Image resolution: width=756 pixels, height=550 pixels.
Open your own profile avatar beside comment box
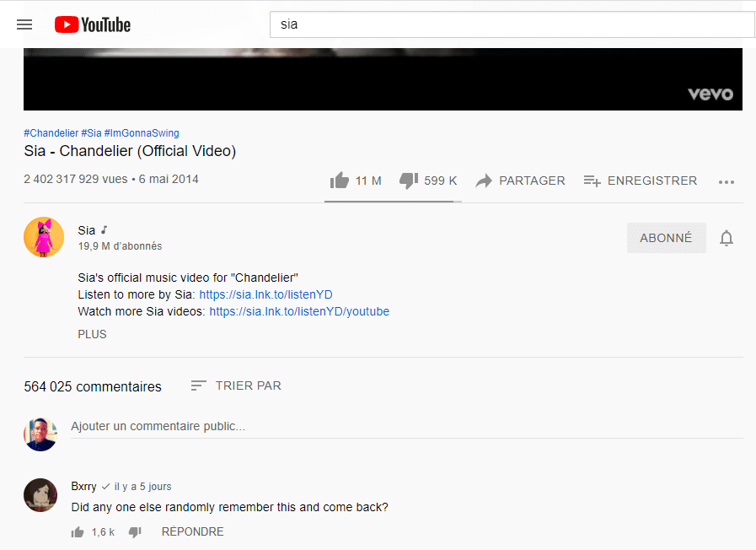point(40,434)
